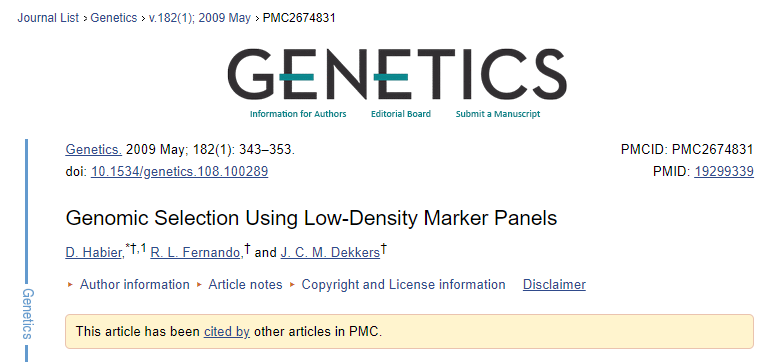
Task: Open the Journal List breadcrumb link
Action: tap(48, 18)
